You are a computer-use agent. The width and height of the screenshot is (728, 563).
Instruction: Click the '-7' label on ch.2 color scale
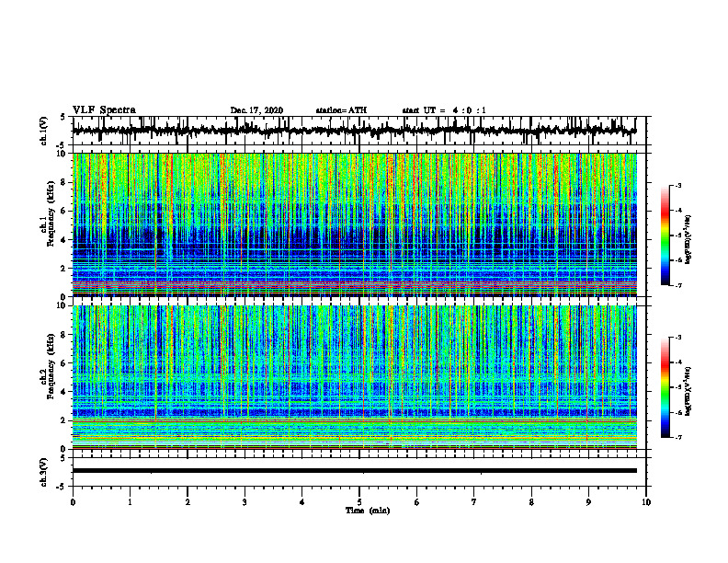pyautogui.click(x=678, y=437)
